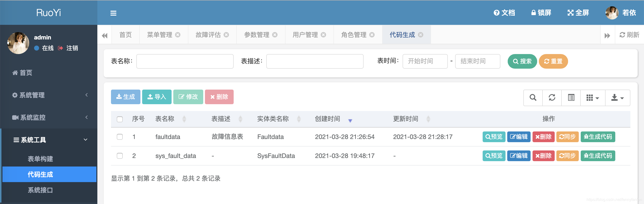Viewport: 644px width, 204px height.
Task: Click the 刷新 refresh tab button
Action: point(629,35)
